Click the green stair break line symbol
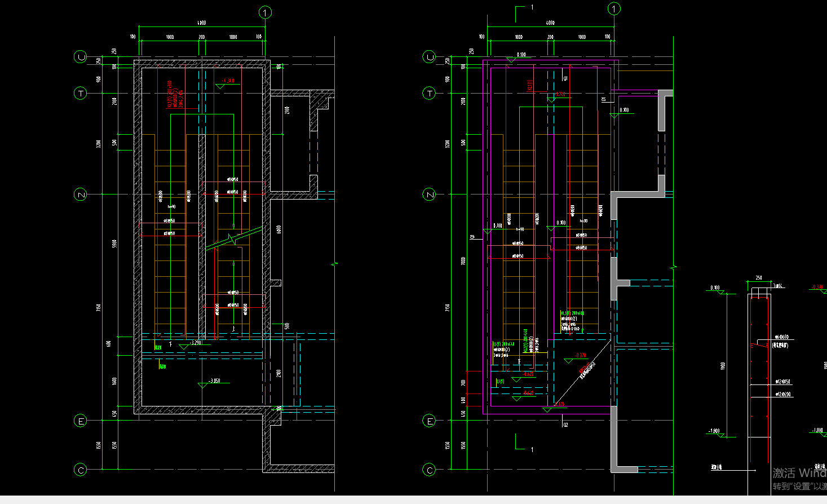This screenshot has width=827, height=504. pyautogui.click(x=233, y=238)
